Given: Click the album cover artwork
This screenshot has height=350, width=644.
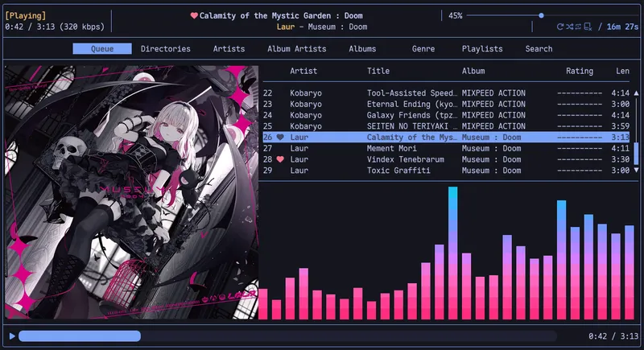Looking at the screenshot, I should [131, 192].
